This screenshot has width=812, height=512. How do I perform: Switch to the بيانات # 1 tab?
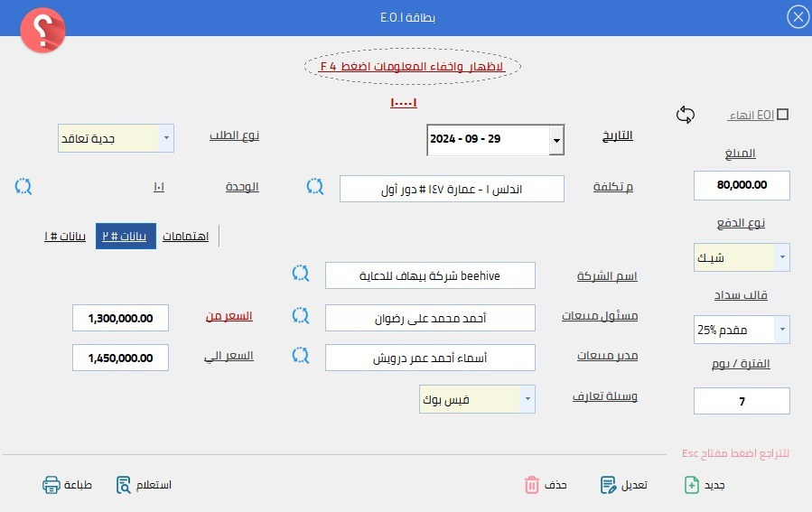[65, 237]
